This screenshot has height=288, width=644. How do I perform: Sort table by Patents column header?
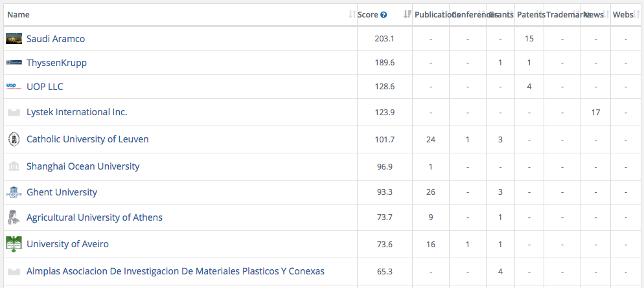pyautogui.click(x=529, y=15)
